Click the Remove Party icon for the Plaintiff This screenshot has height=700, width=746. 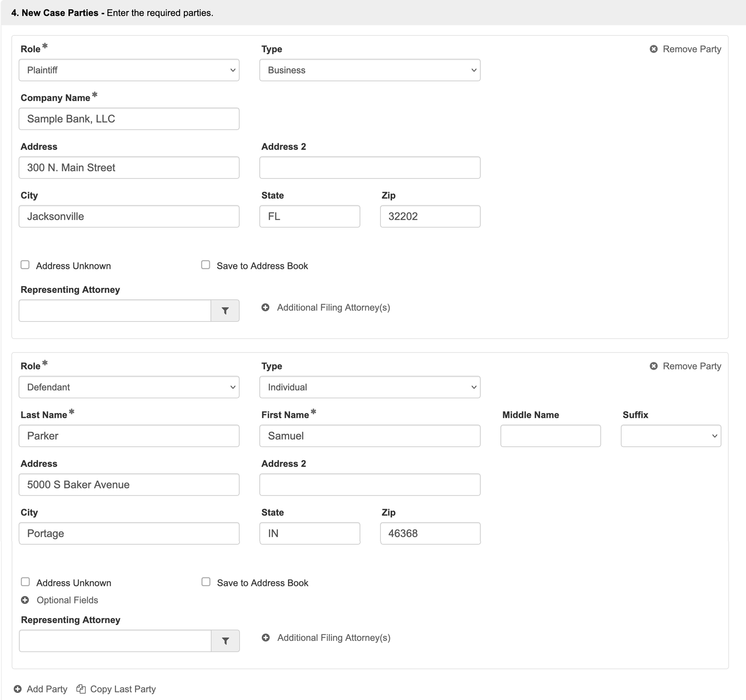pyautogui.click(x=654, y=49)
